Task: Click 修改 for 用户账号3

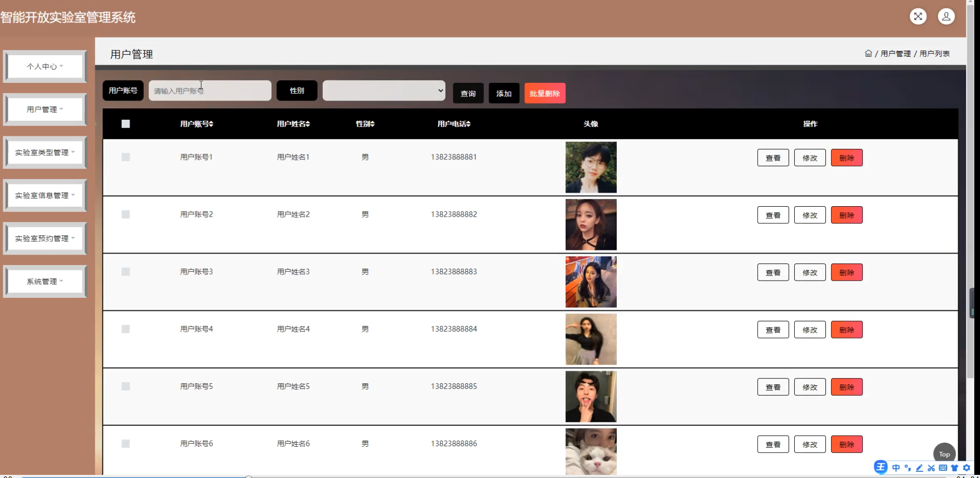Action: tap(810, 272)
